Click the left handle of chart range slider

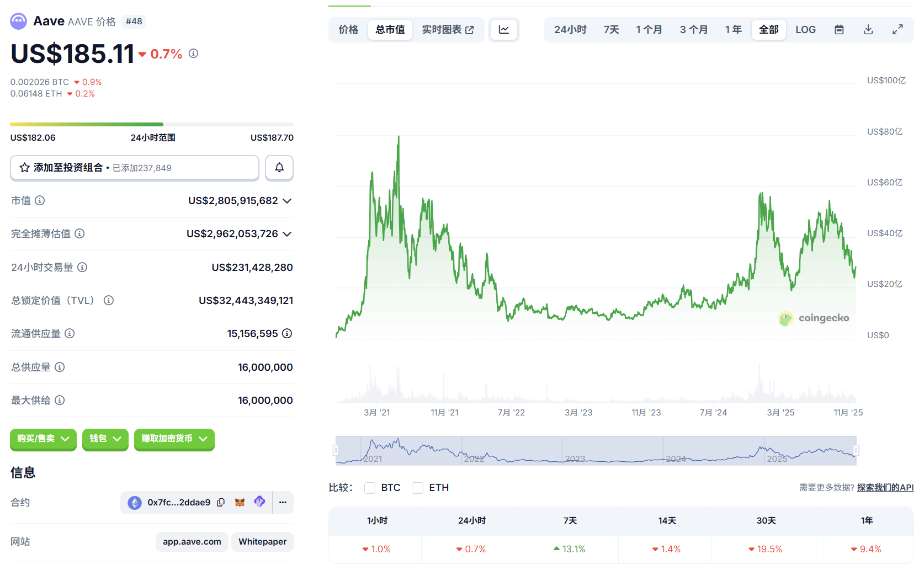[336, 451]
